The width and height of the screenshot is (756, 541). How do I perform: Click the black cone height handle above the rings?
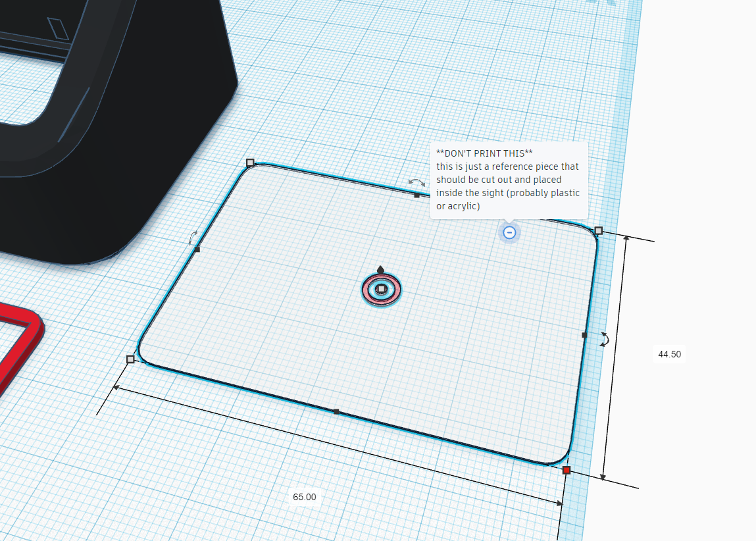[x=380, y=270]
